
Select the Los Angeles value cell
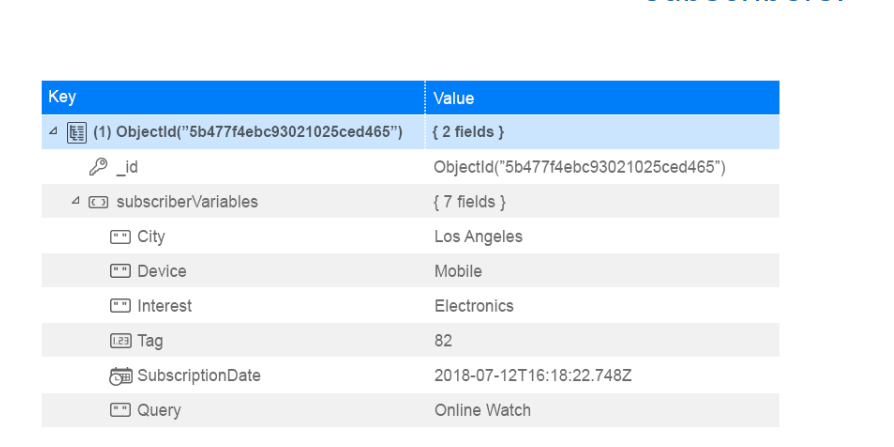(x=478, y=237)
